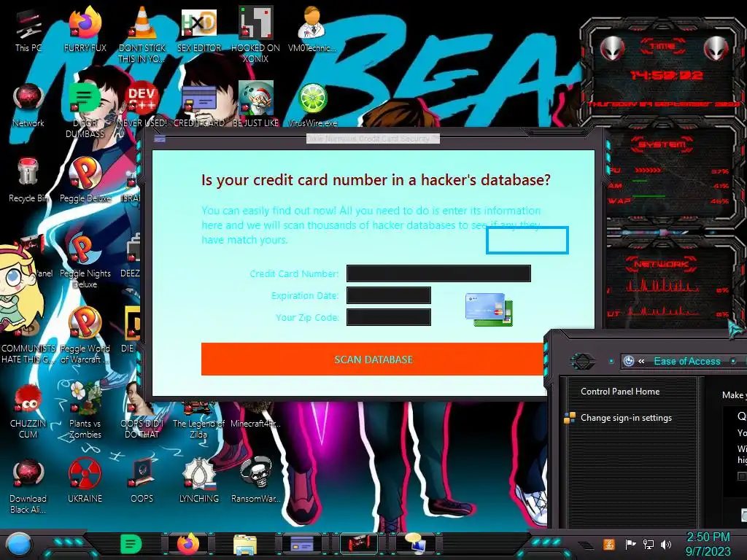Switch to credit card app taskbar button
The width and height of the screenshot is (747, 560).
tap(302, 544)
